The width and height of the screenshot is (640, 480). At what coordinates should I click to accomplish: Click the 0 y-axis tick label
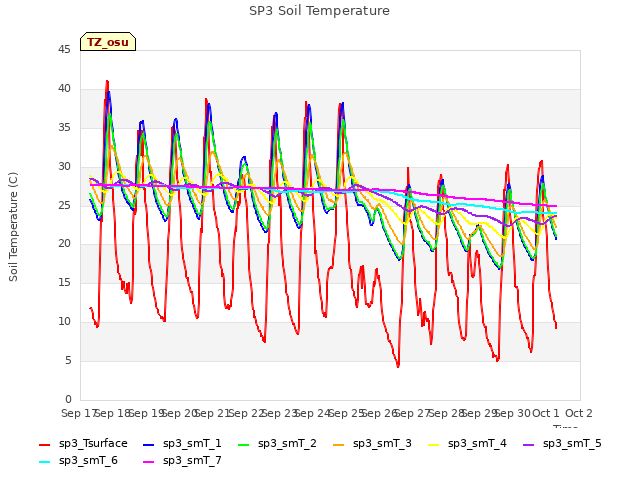(68, 399)
